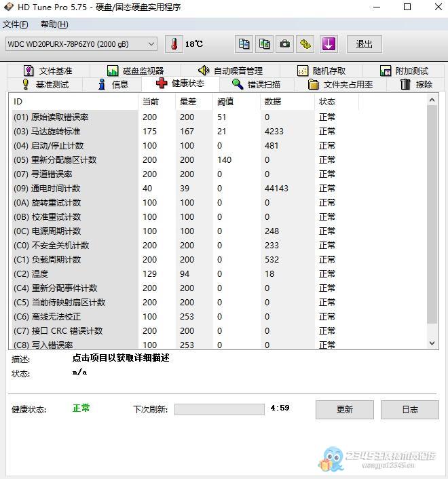Click the copy info to clipboard icon
This screenshot has height=479, width=448.
coord(244,44)
